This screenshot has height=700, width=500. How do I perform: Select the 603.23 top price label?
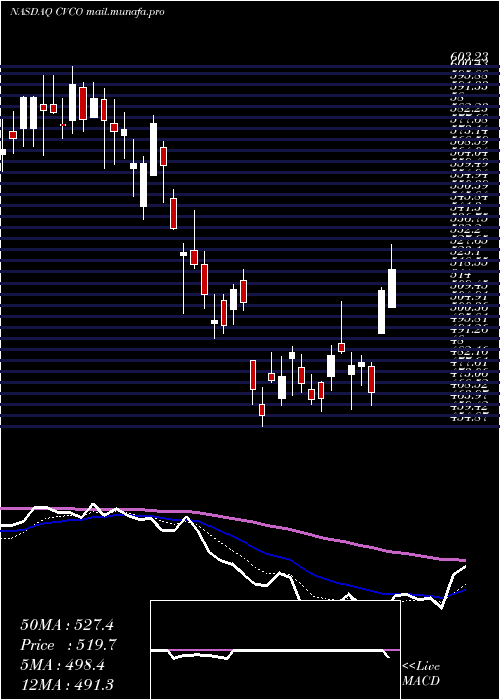click(x=468, y=57)
